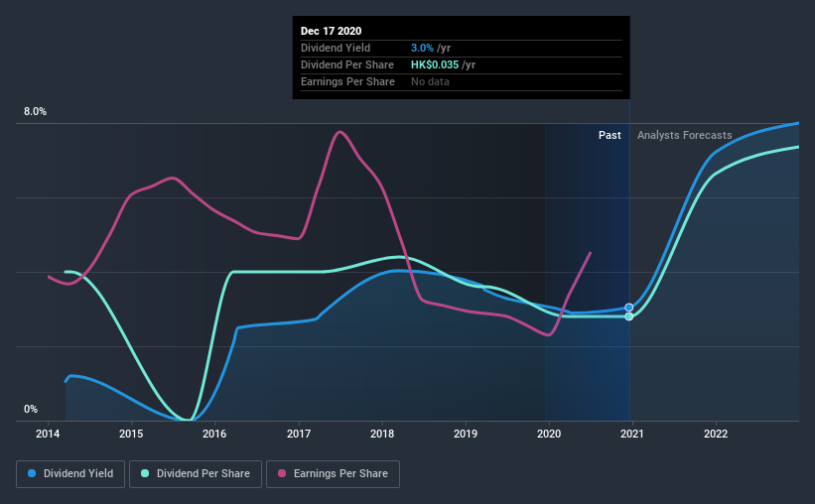
Task: Click the 2015 x-axis label
Action: (x=131, y=434)
